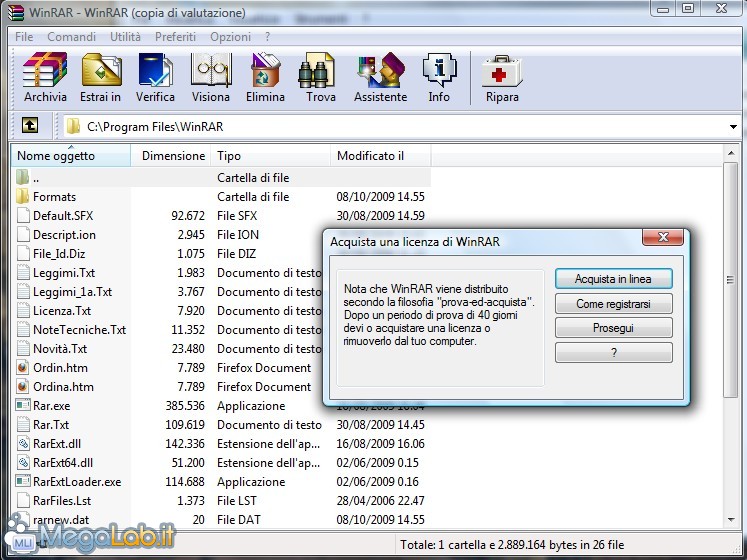Click date 02/06/2009 0.16 of RarExtLoader.exe
This screenshot has height=560, width=747.
[377, 482]
